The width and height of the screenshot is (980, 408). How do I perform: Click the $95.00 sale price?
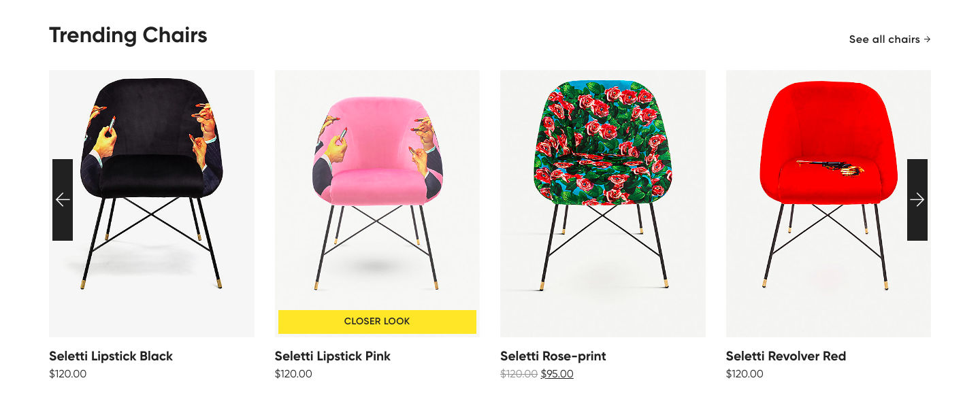point(557,374)
